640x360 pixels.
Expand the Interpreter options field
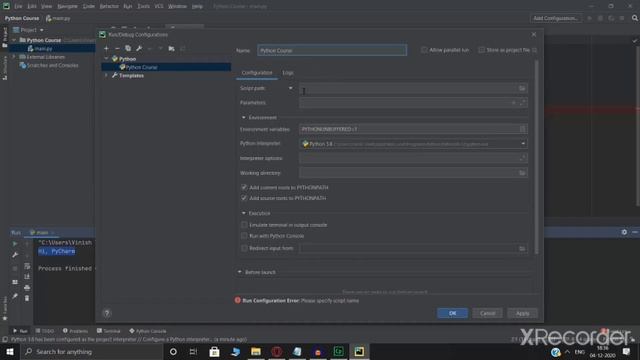(522, 158)
